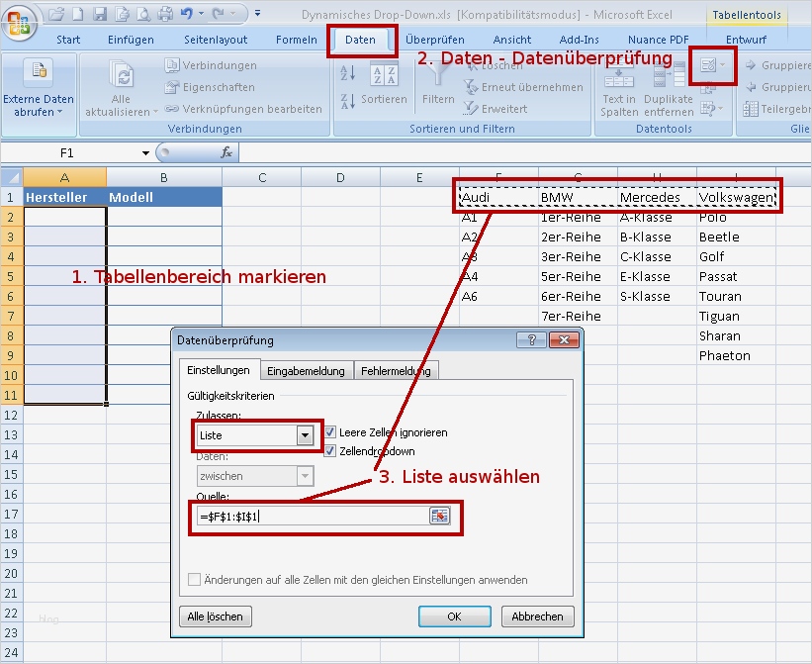812x664 pixels.
Task: Click the quick print printer icon
Action: tap(165, 14)
